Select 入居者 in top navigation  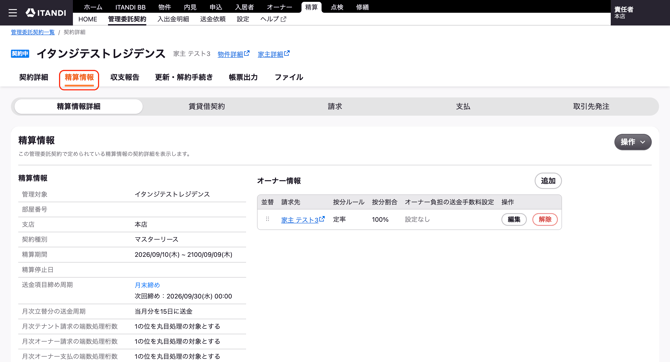(x=244, y=7)
